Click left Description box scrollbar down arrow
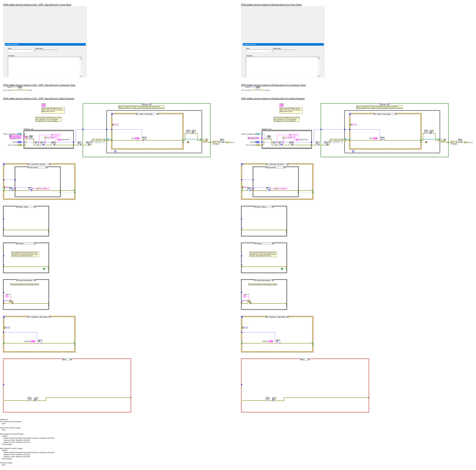Image resolution: width=476 pixels, height=470 pixels. click(81, 76)
